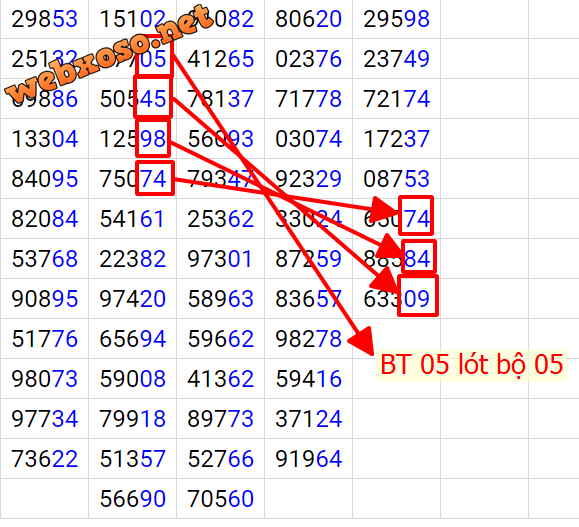Select the red boxed 98 in 12598
Screen dimensions: 579x527
coord(153,138)
